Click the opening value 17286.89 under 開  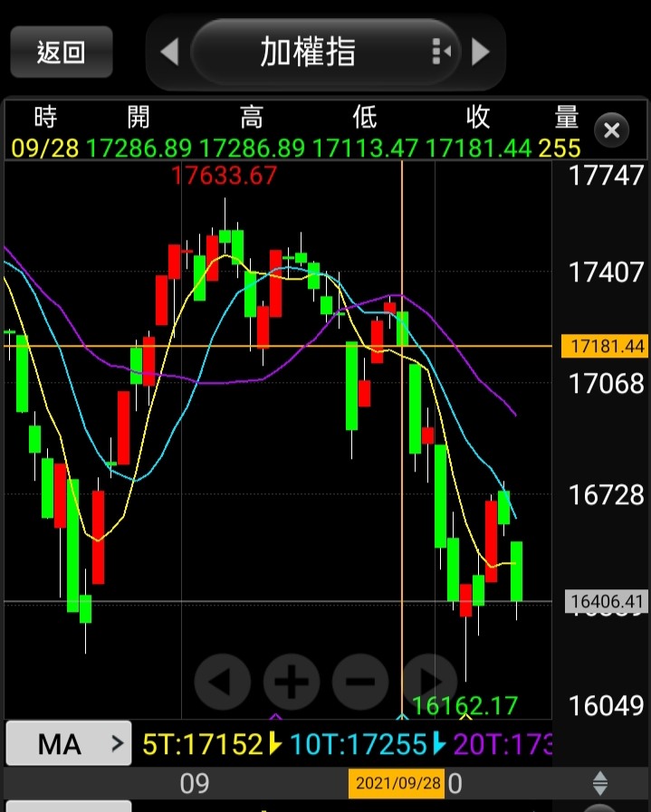[139, 148]
